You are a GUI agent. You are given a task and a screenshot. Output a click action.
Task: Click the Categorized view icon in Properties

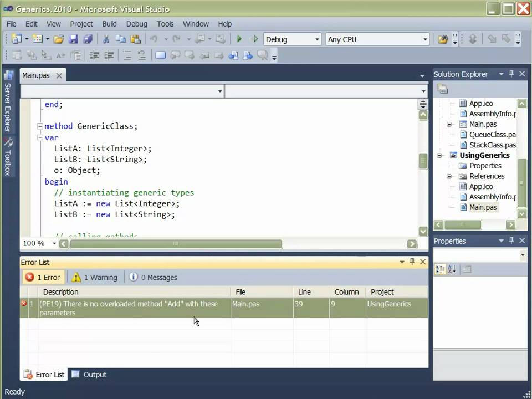click(x=440, y=269)
